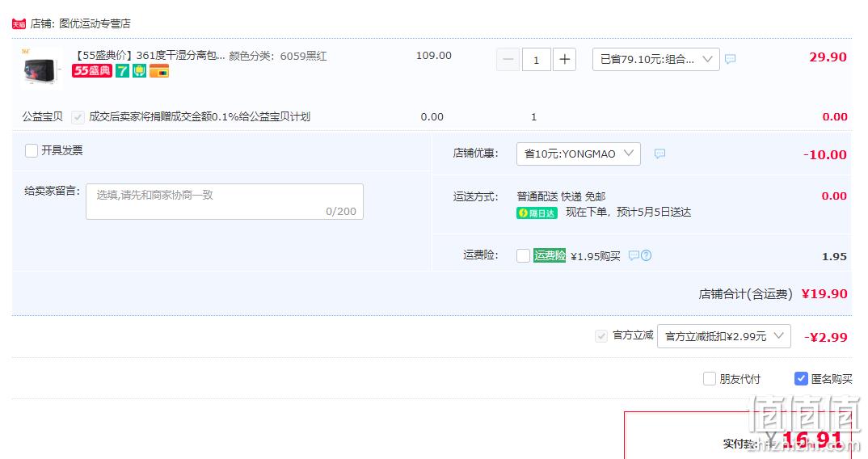
Task: Click the 普通配送 快递 免邮 shipping text
Action: 562,196
